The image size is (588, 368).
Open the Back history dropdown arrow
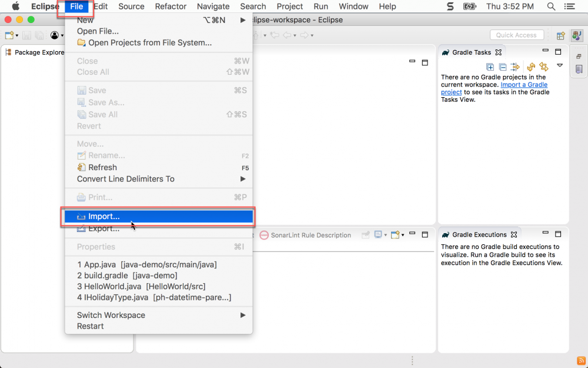(295, 36)
